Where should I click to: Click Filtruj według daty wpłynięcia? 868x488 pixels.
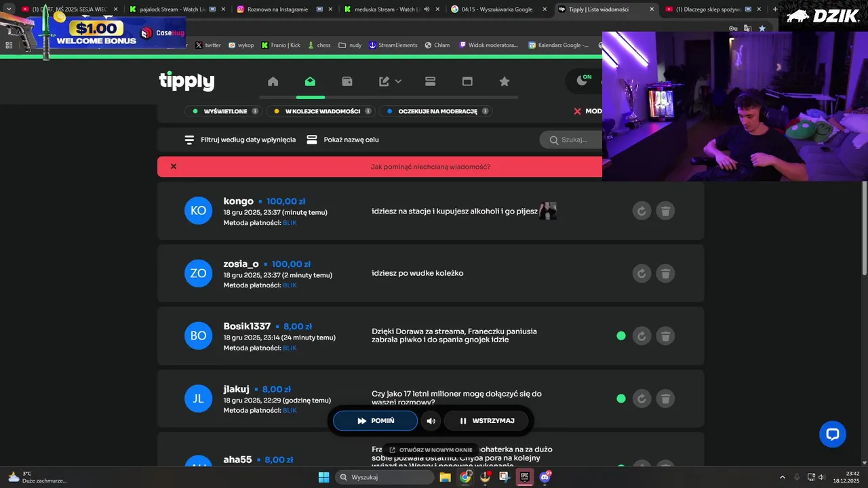(x=241, y=140)
